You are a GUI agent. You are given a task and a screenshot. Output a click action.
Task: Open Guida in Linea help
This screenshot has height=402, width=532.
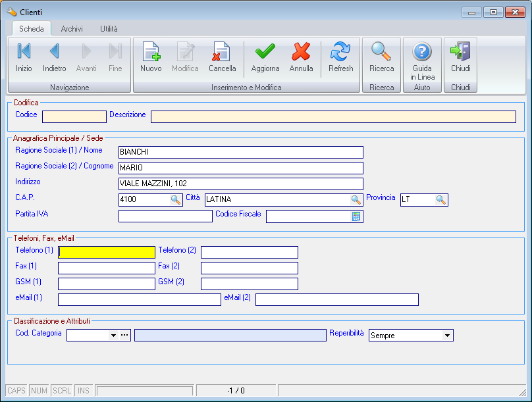point(422,61)
